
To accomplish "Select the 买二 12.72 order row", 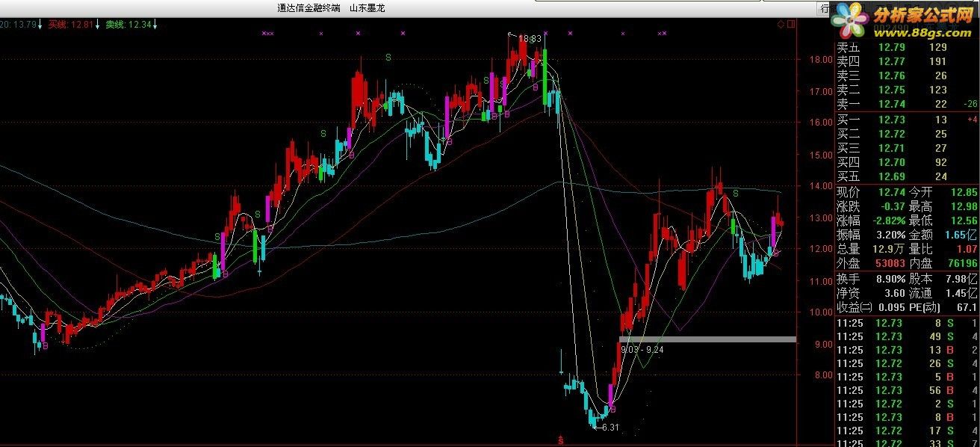I will pyautogui.click(x=906, y=134).
